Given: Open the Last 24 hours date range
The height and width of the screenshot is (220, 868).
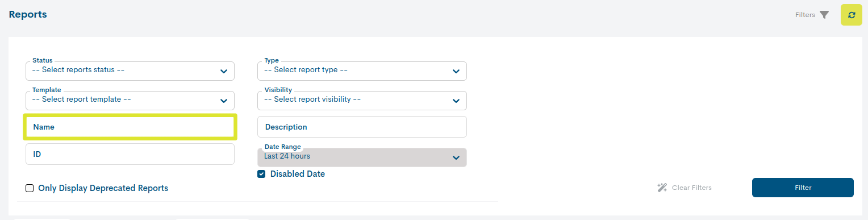Looking at the screenshot, I should [x=362, y=157].
